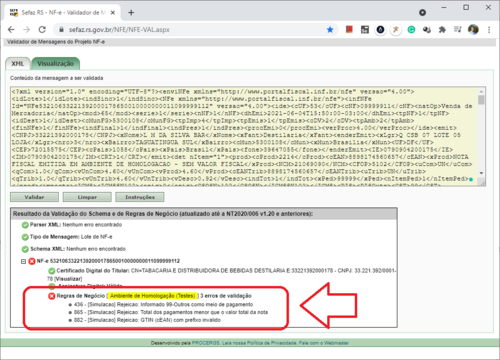Open the Instruções button
Image resolution: width=500 pixels, height=360 pixels.
[x=140, y=197]
